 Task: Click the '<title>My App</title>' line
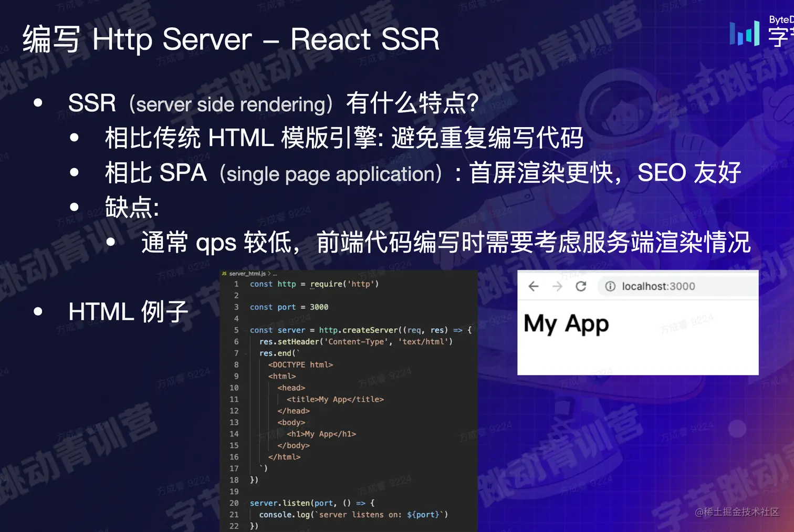[335, 400]
